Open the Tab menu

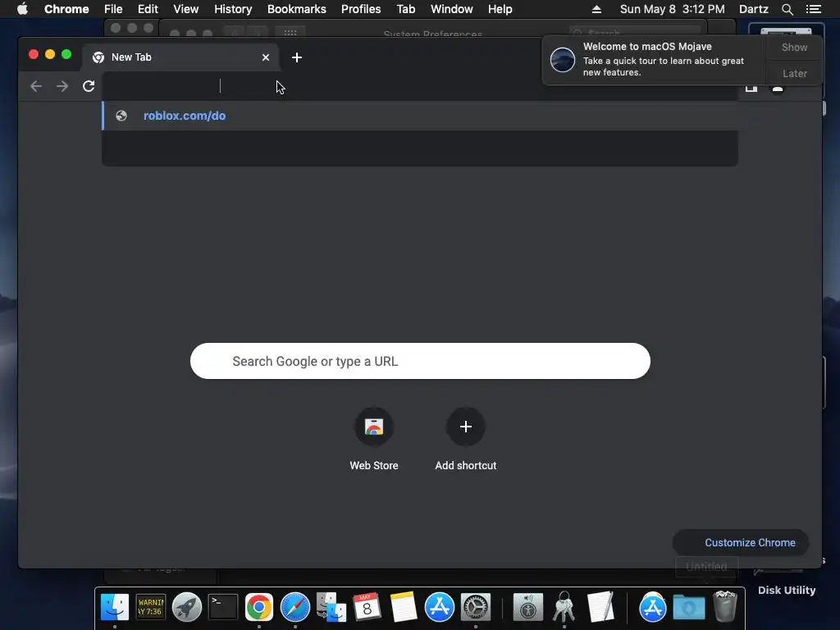405,9
